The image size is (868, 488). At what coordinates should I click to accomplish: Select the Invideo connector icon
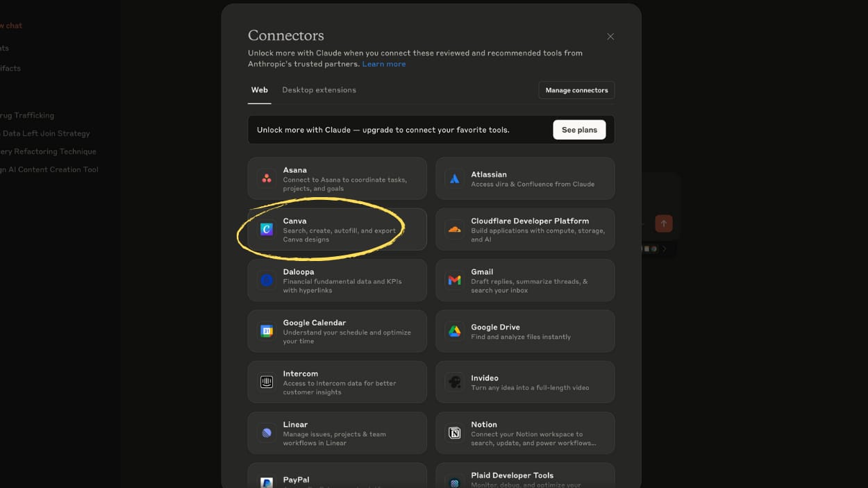(x=455, y=382)
